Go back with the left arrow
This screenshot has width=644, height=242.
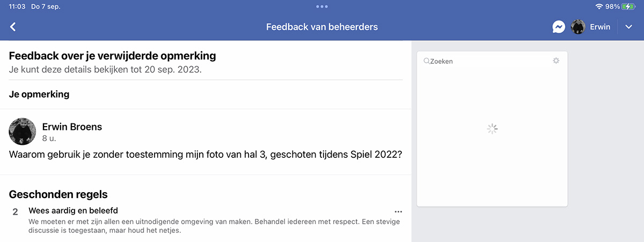[13, 27]
